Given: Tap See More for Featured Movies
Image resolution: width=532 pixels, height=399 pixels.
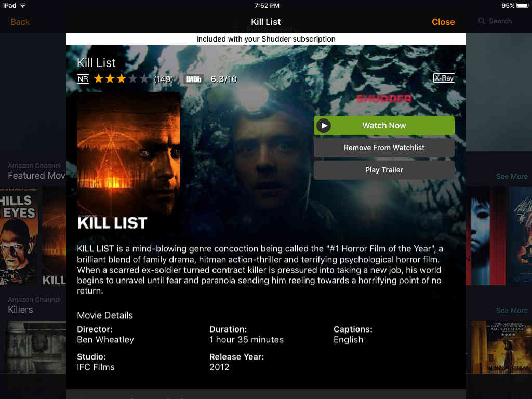Looking at the screenshot, I should [512, 177].
